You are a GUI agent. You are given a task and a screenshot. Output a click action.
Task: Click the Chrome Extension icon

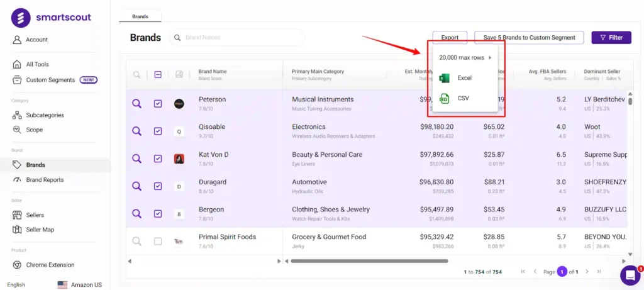pyautogui.click(x=17, y=265)
